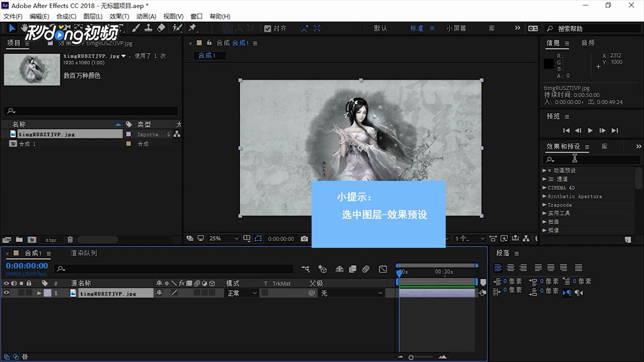Expand the Trapcode effects category
The height and width of the screenshot is (362, 644).
544,205
